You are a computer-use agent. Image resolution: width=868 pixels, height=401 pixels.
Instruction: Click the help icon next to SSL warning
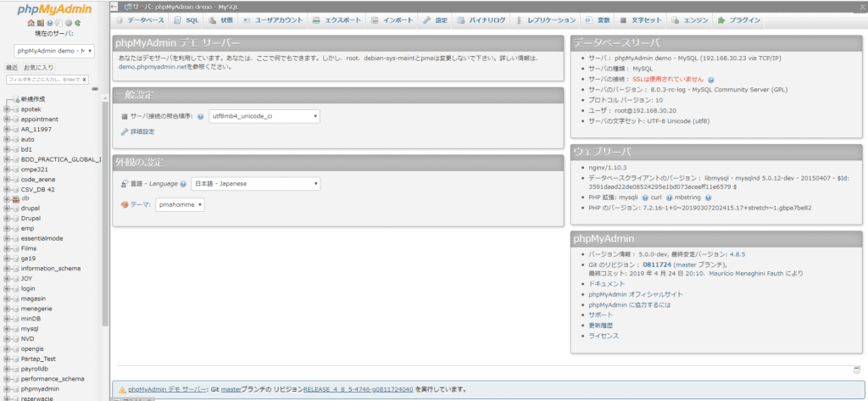[711, 79]
